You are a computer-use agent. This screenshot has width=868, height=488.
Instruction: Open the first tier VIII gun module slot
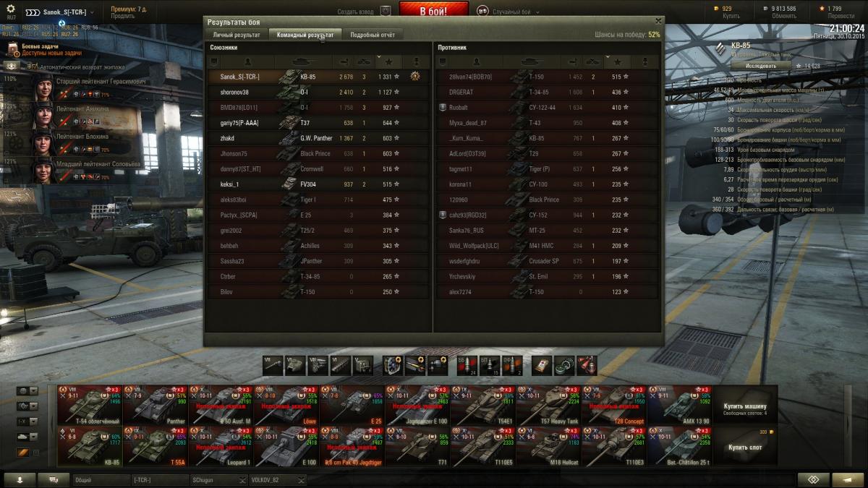[273, 365]
